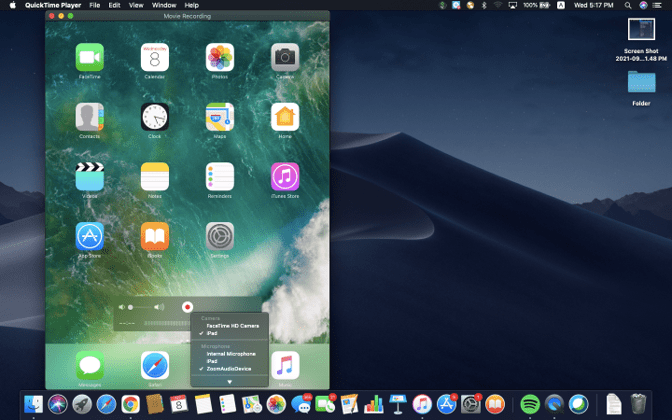Open the Screen Shot file on the desktop
The image size is (672, 420).
click(x=641, y=29)
